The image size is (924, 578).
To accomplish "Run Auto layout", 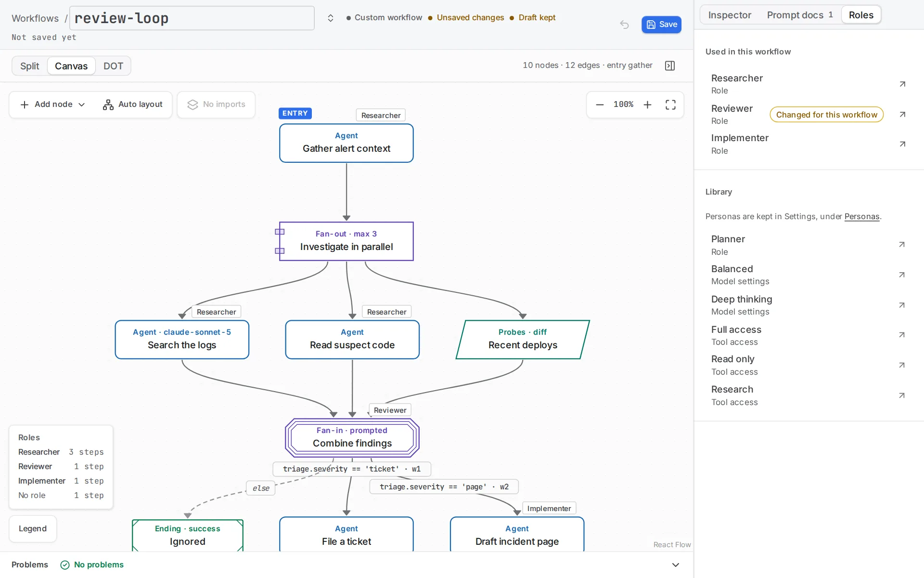I will click(x=132, y=105).
